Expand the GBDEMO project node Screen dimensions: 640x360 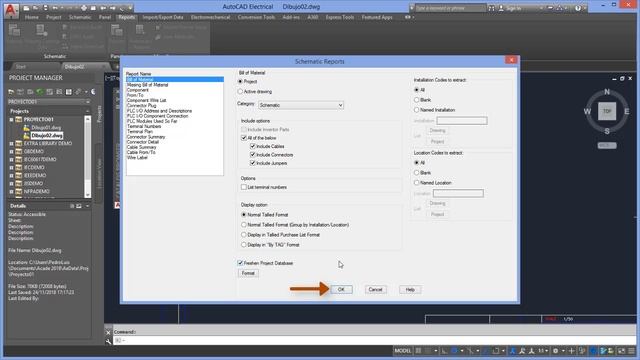[11, 151]
